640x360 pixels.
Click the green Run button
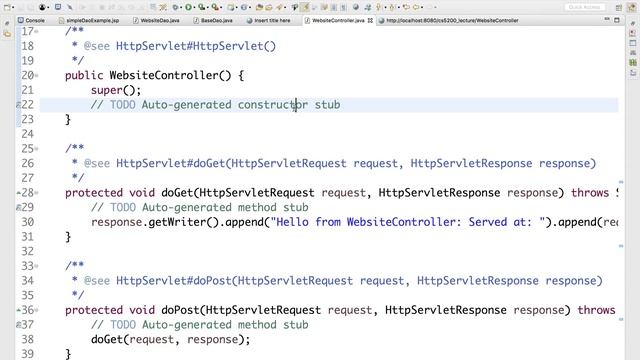click(x=188, y=7)
